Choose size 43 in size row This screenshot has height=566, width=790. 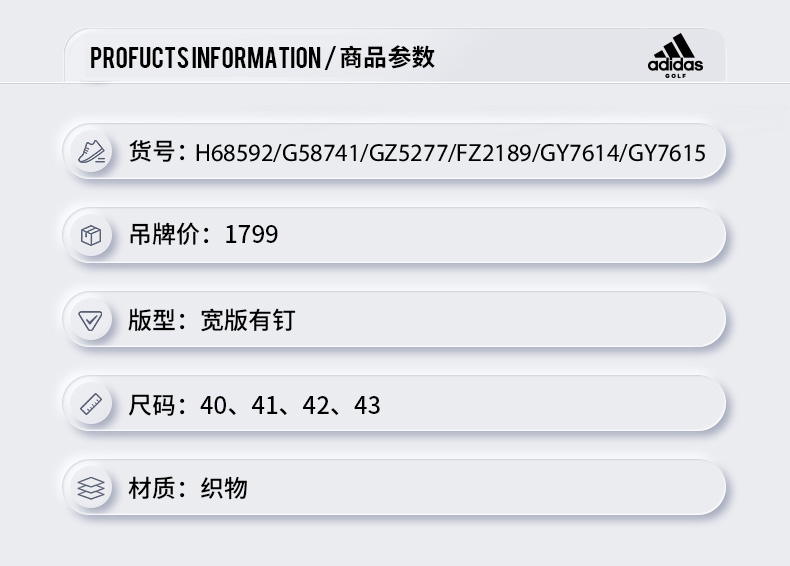tap(367, 405)
